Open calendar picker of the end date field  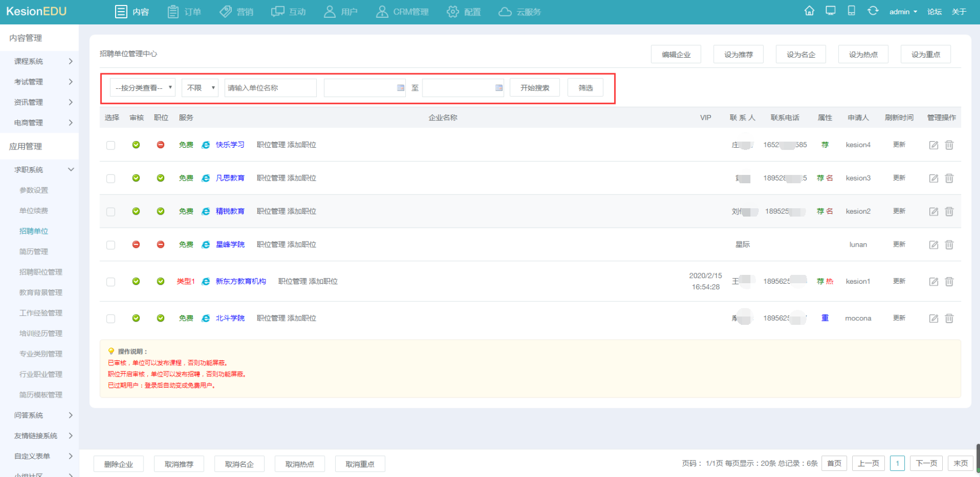[499, 88]
